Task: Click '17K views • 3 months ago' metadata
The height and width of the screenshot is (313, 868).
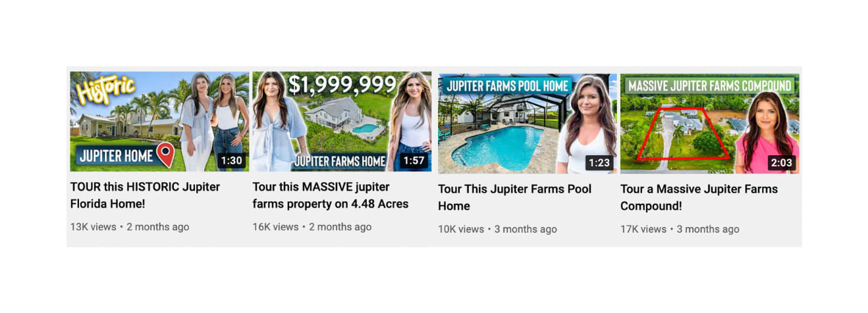Action: pyautogui.click(x=680, y=229)
